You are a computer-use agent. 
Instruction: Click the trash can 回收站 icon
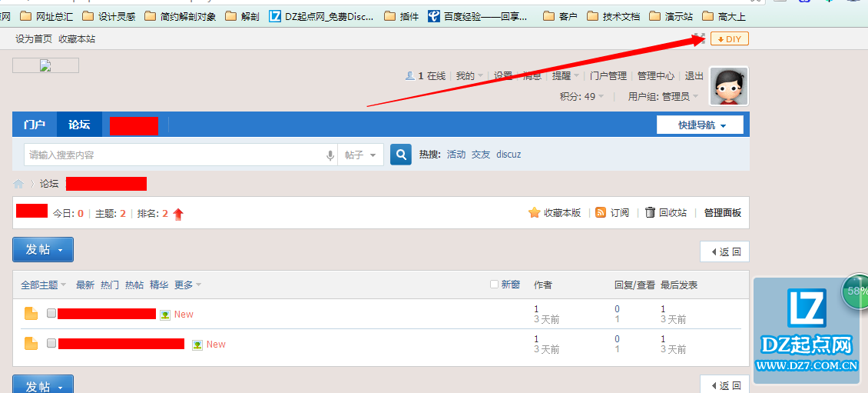pos(650,213)
